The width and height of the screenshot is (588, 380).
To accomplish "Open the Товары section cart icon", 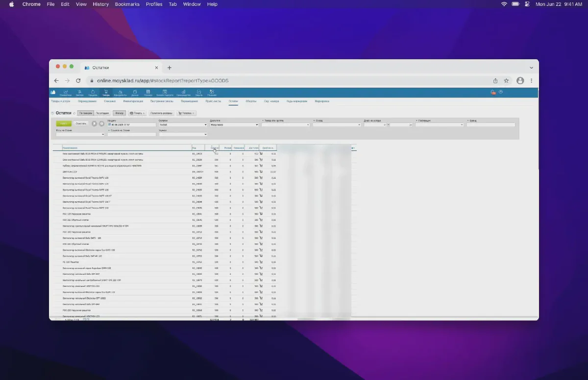I will coord(106,92).
